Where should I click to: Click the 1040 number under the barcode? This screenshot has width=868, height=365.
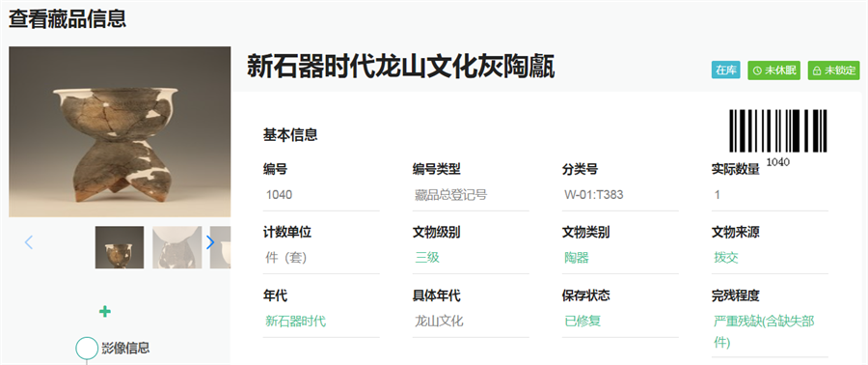777,162
